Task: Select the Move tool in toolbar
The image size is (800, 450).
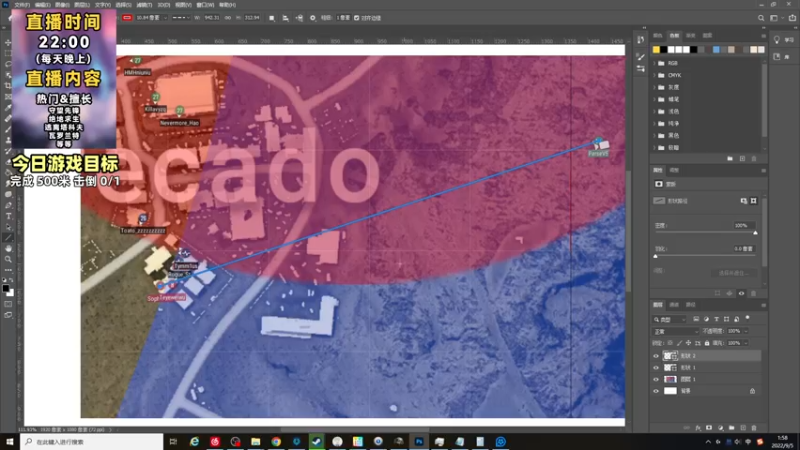Action: pos(8,42)
